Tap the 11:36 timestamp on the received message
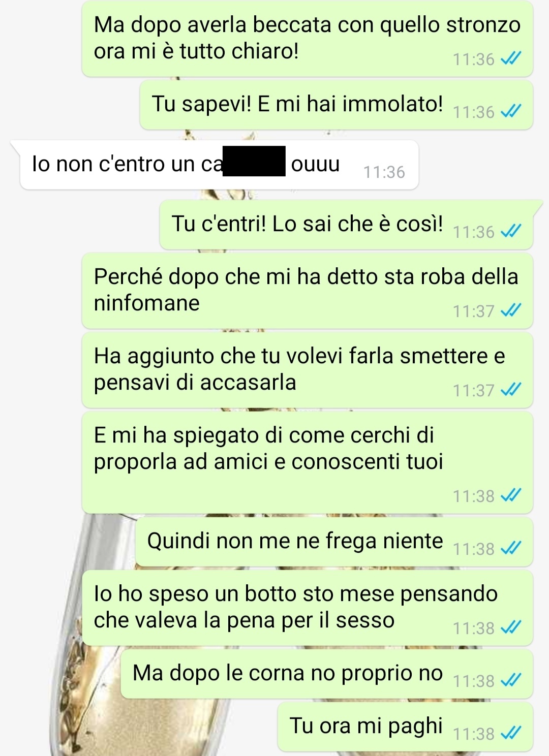This screenshot has height=756, width=549. point(384,172)
